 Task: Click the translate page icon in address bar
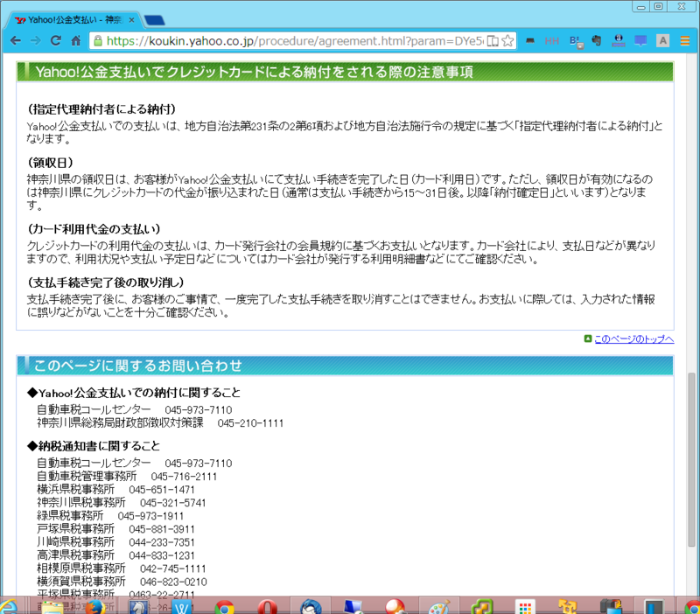[x=493, y=41]
